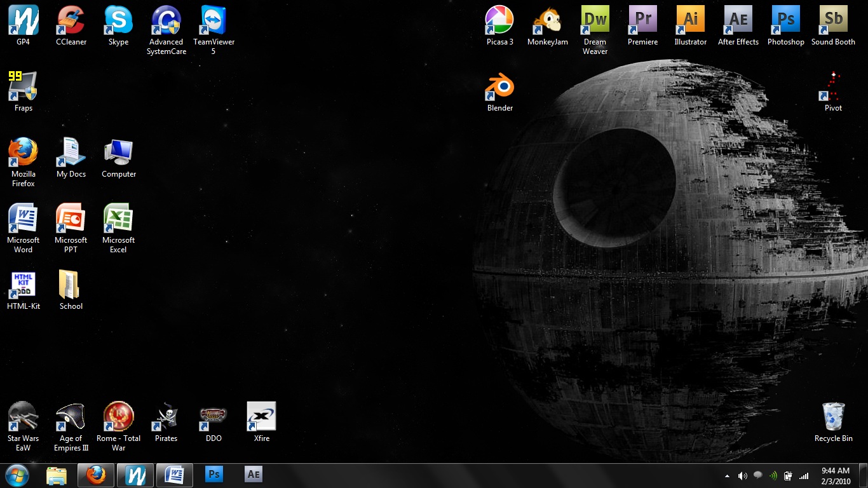Select the CCleaner desktop icon
This screenshot has height=488, width=868.
[x=71, y=26]
